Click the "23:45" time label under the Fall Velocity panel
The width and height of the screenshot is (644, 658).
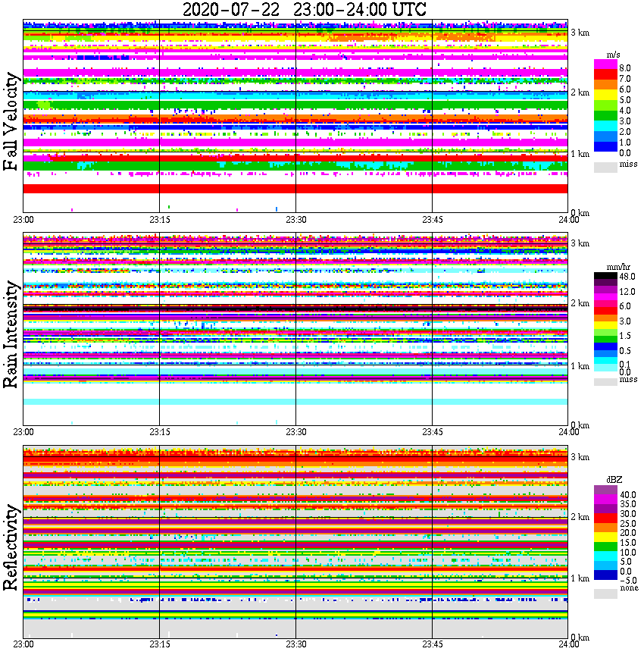pyautogui.click(x=432, y=220)
